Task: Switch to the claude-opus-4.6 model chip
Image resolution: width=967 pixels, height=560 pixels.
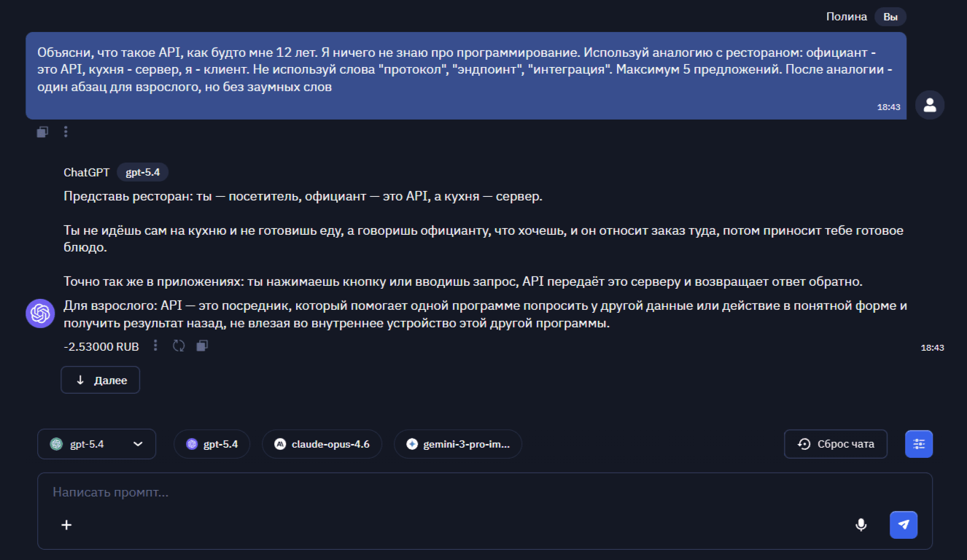Action: pos(322,444)
